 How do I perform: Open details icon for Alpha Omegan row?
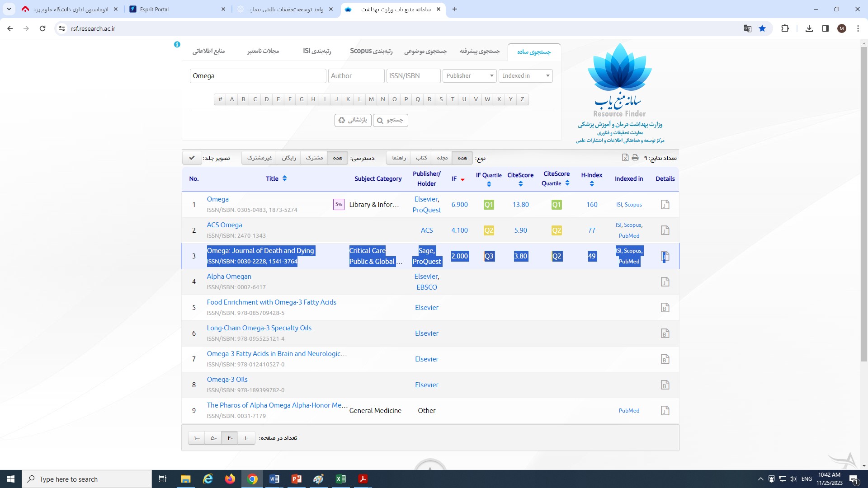tap(665, 282)
